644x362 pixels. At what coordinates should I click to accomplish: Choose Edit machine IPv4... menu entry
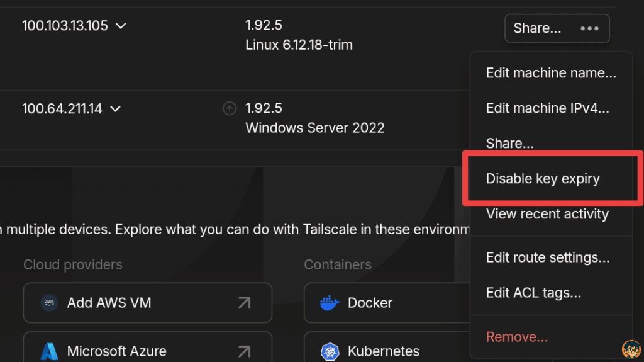547,108
